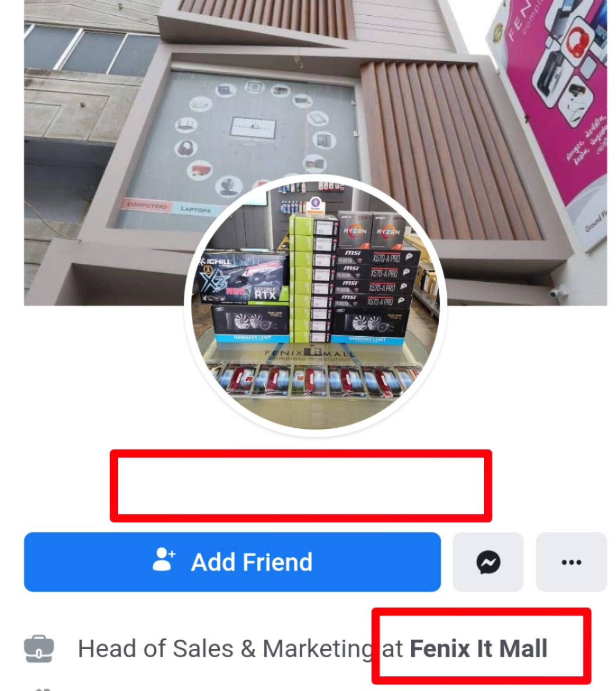616x691 pixels.
Task: Click the Head of Sales & Marketing text
Action: pyautogui.click(x=226, y=649)
